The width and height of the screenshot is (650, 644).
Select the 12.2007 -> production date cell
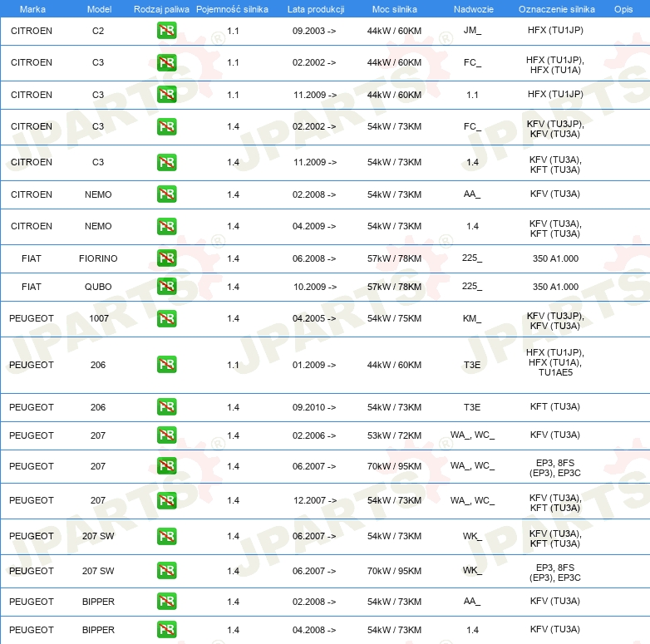315,500
